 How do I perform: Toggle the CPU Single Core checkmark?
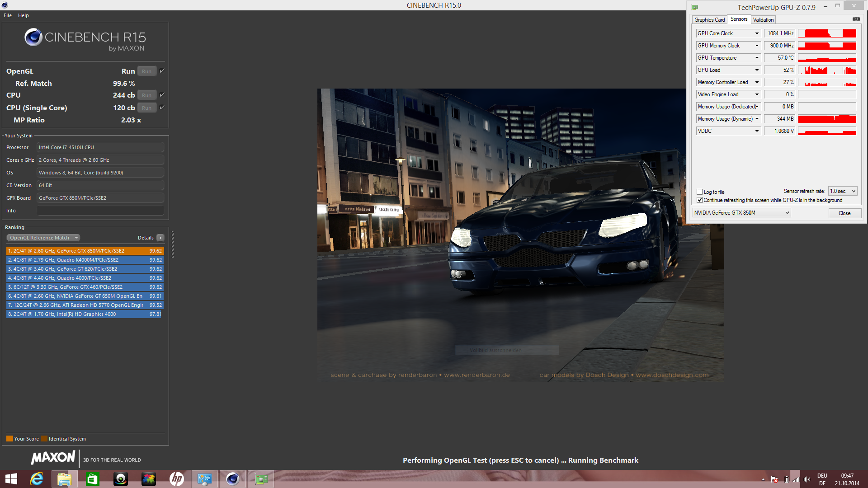162,108
